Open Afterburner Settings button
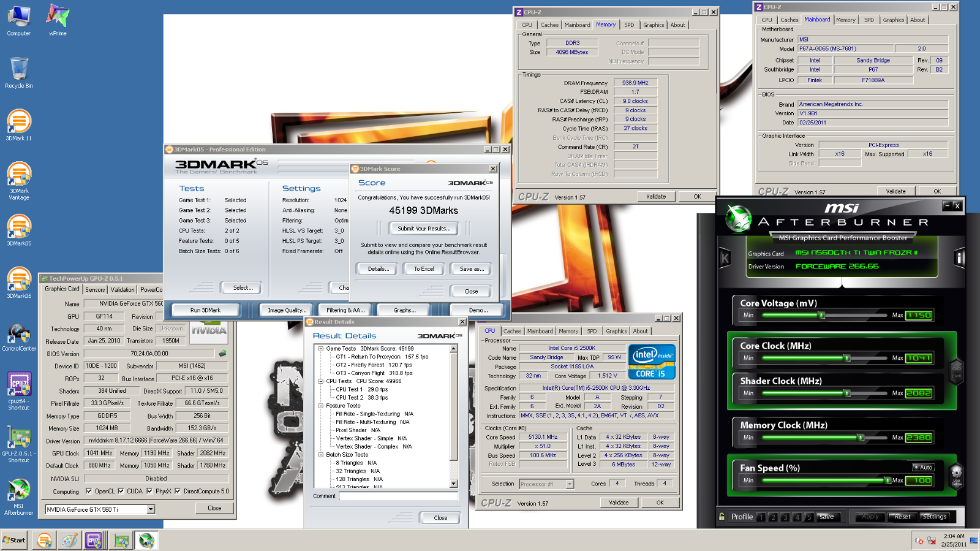 [935, 517]
